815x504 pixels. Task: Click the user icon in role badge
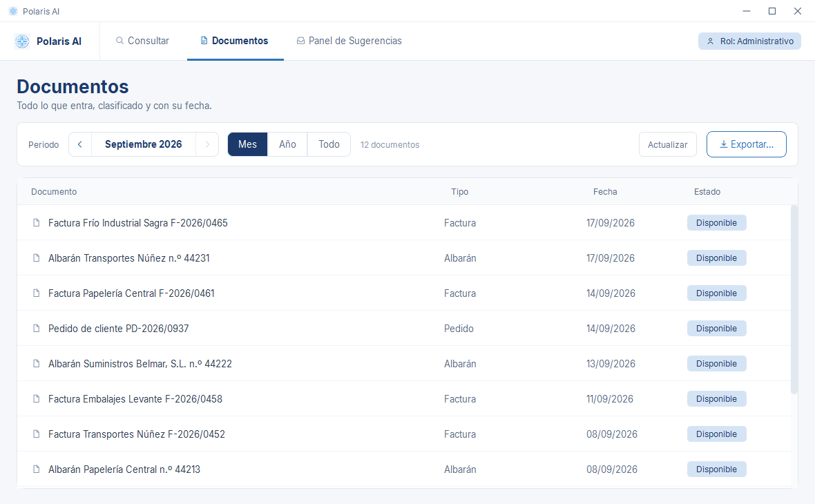(710, 41)
